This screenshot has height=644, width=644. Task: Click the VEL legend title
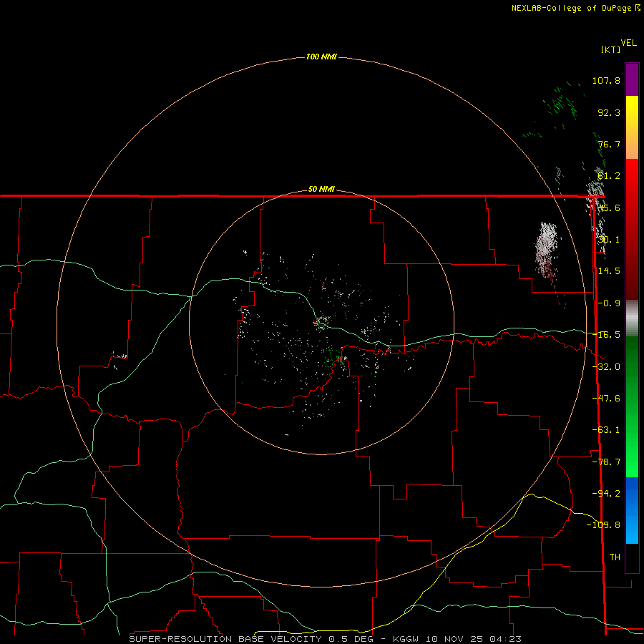(x=628, y=43)
